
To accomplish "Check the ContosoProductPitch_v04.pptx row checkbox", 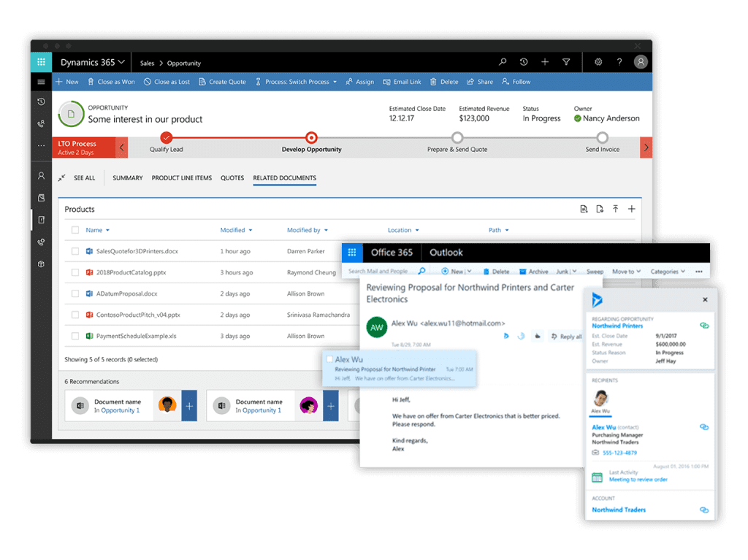I will 75,315.
